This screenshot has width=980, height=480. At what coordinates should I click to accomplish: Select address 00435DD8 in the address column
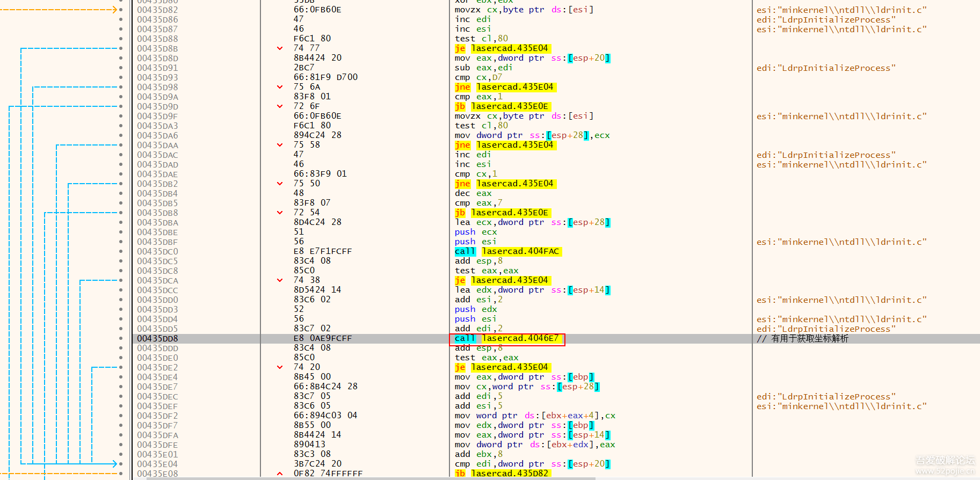(x=157, y=338)
